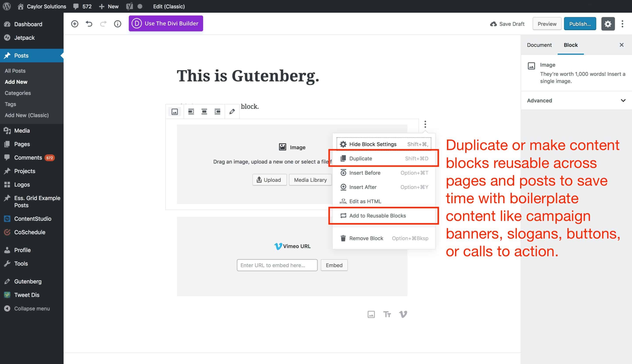Screen dimensions: 632x364
Task: Align the image right
Action: [x=217, y=112]
